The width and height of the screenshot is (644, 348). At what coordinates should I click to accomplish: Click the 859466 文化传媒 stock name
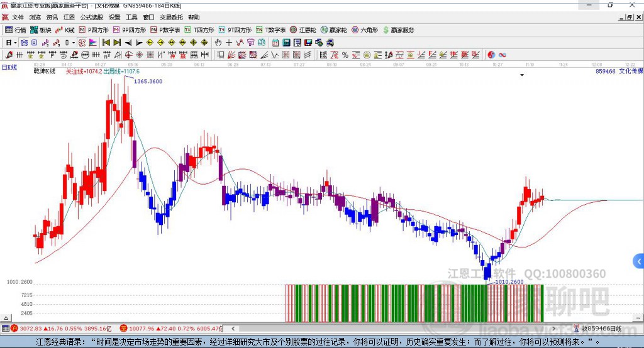click(619, 72)
